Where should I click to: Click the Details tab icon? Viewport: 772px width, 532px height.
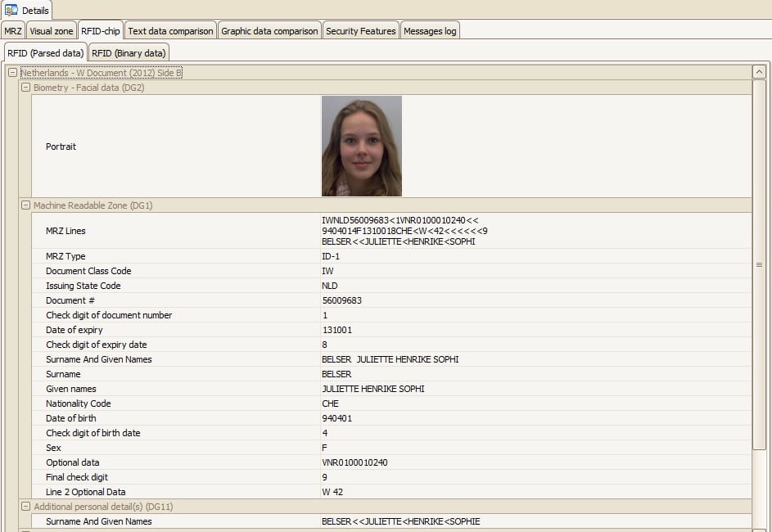(11, 10)
